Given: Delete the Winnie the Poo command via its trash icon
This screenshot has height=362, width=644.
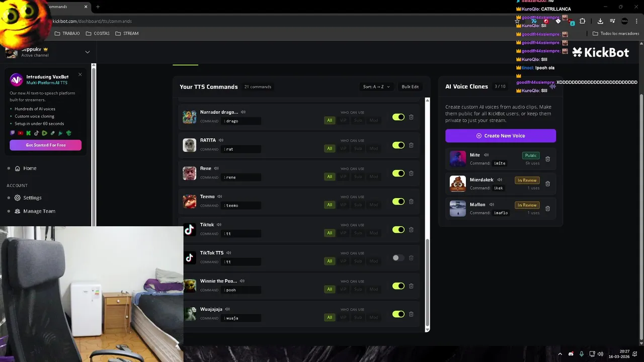Looking at the screenshot, I should coord(411,286).
